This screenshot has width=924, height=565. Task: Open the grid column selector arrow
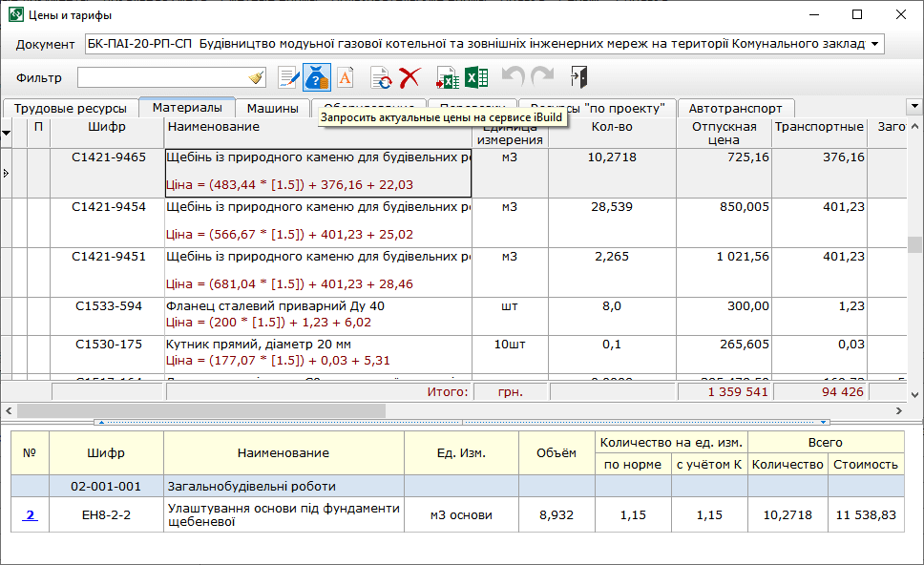7,133
